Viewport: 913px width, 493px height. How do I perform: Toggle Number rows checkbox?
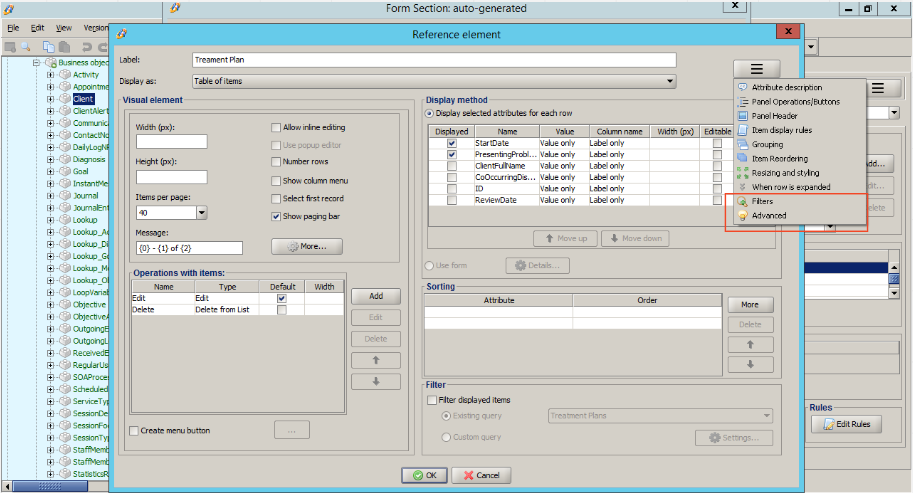[276, 162]
